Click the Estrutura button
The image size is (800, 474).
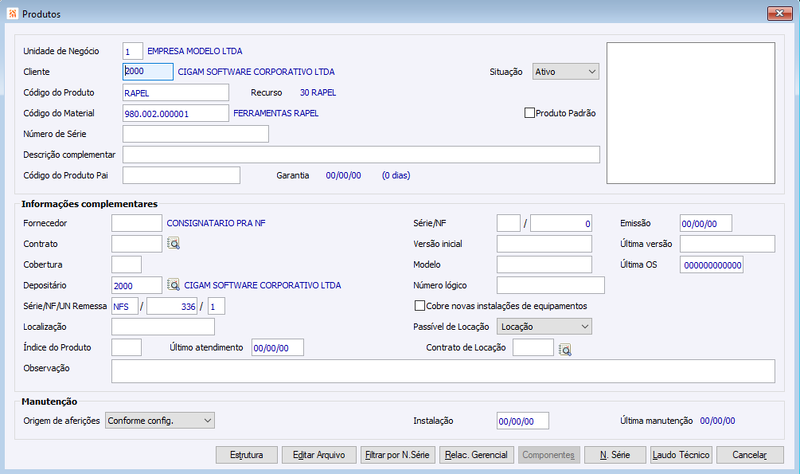[x=246, y=455]
